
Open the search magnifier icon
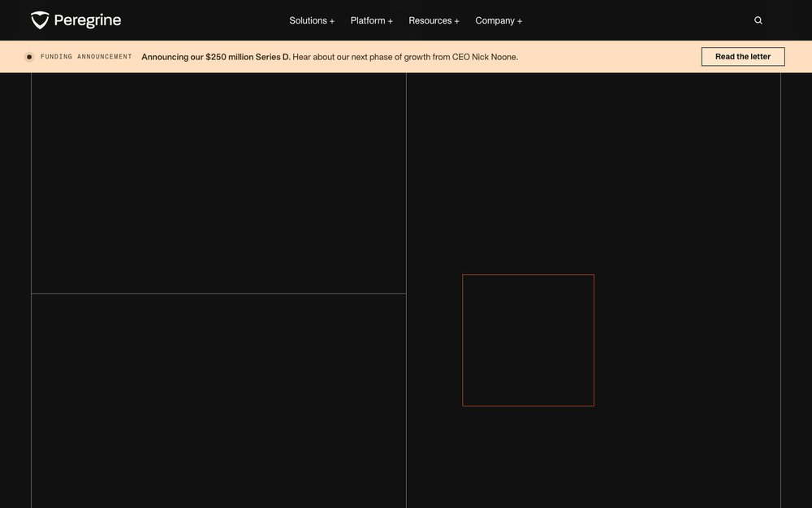pos(758,20)
